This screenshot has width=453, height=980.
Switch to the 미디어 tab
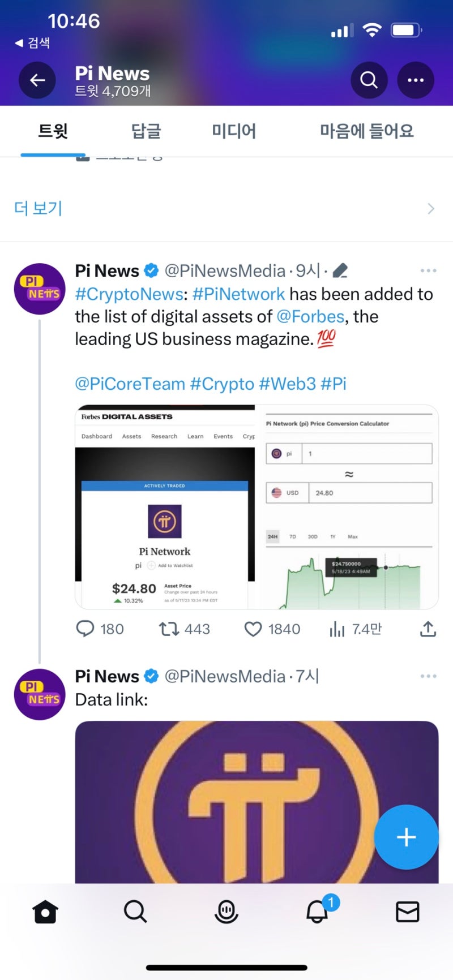(234, 131)
